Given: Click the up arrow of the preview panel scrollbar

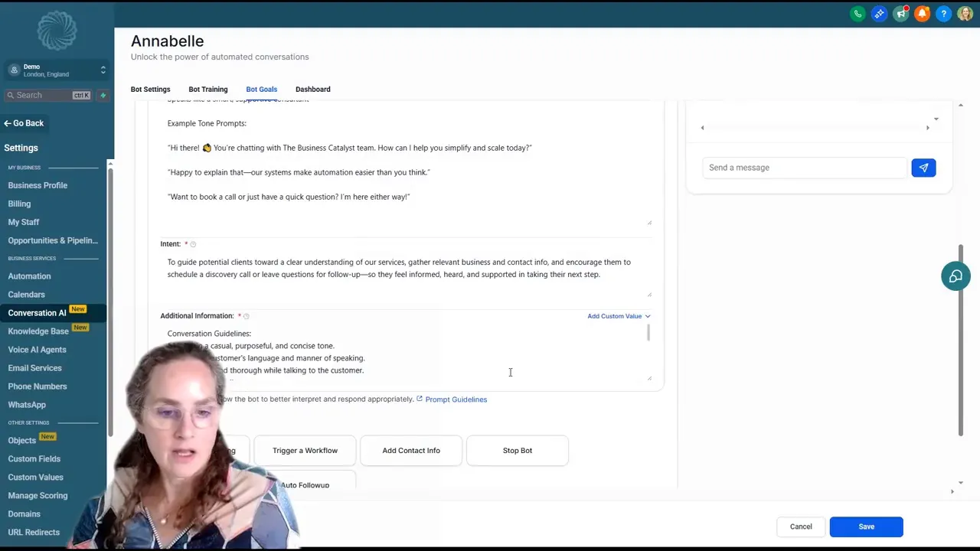Looking at the screenshot, I should click(x=961, y=105).
